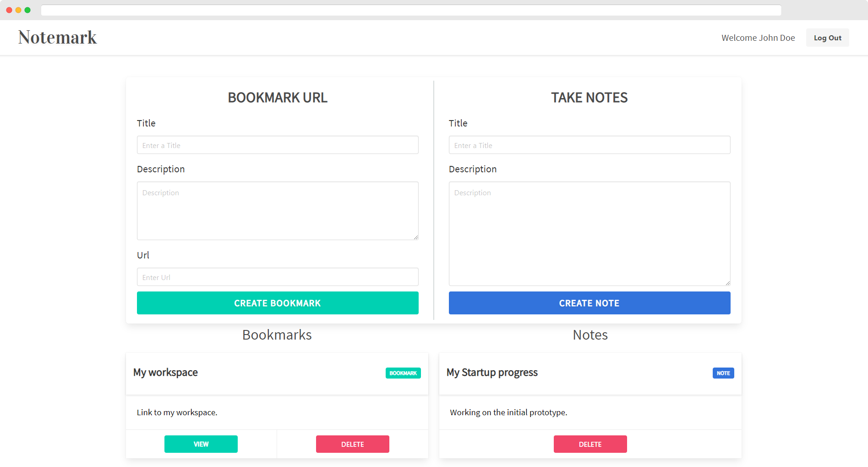This screenshot has height=467, width=868.
Task: Click into the note Description textarea
Action: (x=589, y=233)
